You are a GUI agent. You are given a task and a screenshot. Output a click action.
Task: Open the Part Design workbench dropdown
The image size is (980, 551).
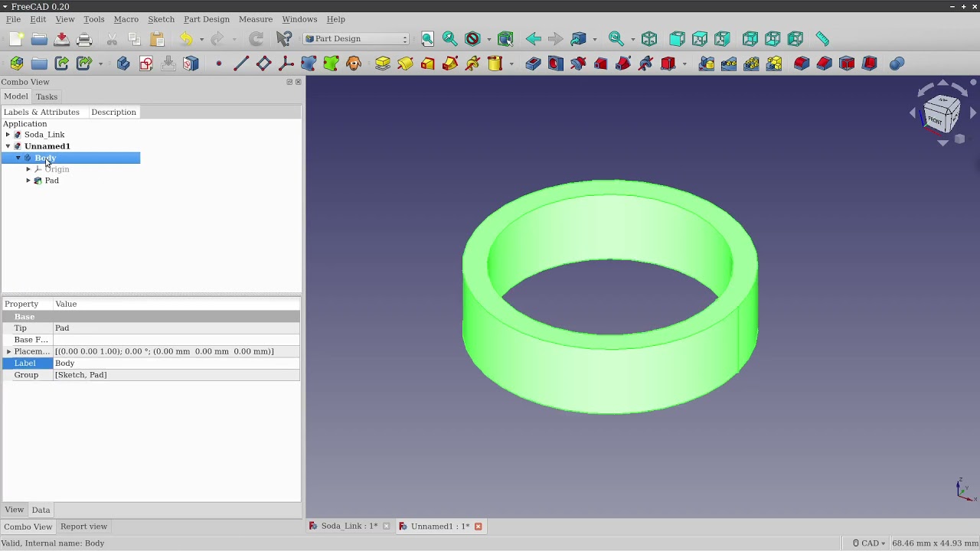[358, 39]
